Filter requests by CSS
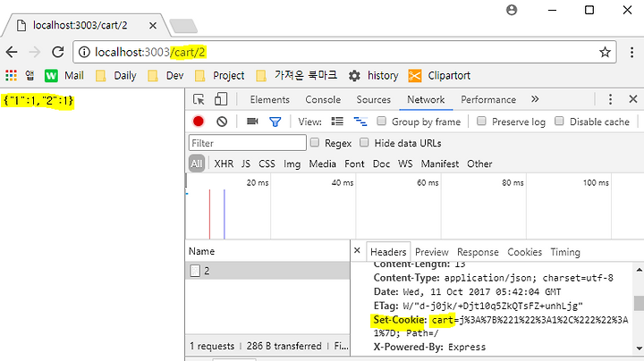 tap(267, 164)
